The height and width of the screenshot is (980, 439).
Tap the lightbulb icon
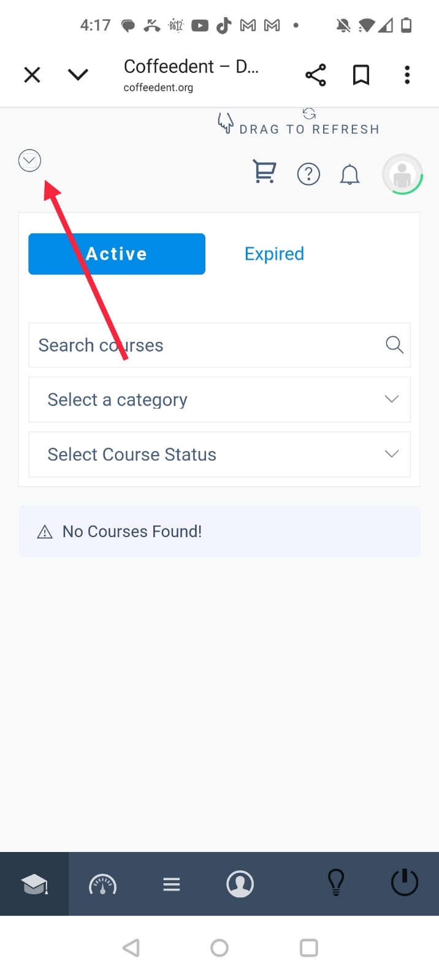(336, 883)
